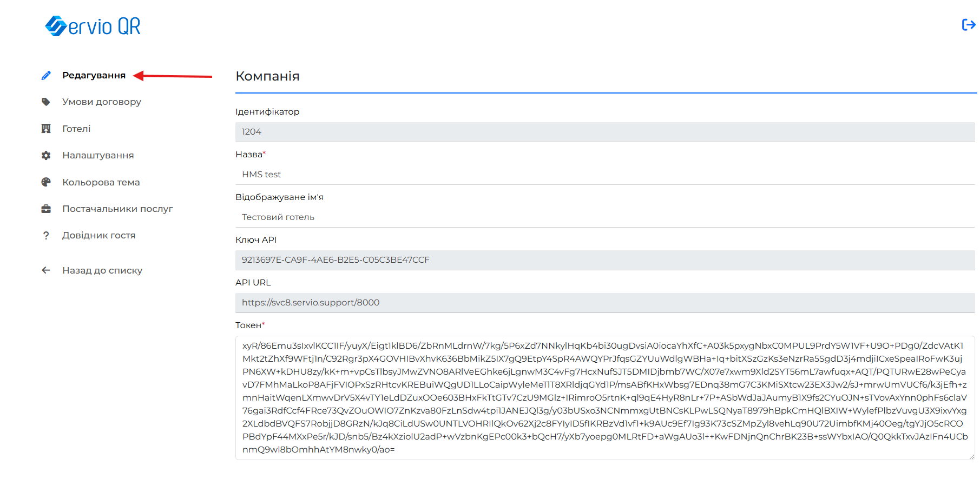Return via Назад до списку link
Screen dimensions: 980x479
pyautogui.click(x=102, y=270)
